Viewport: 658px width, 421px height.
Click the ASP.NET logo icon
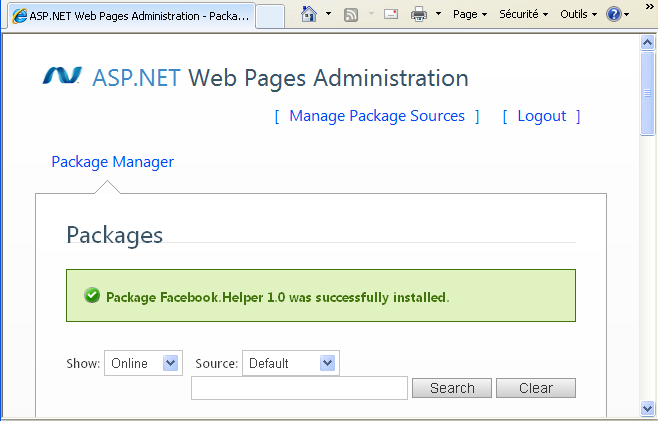pos(62,77)
